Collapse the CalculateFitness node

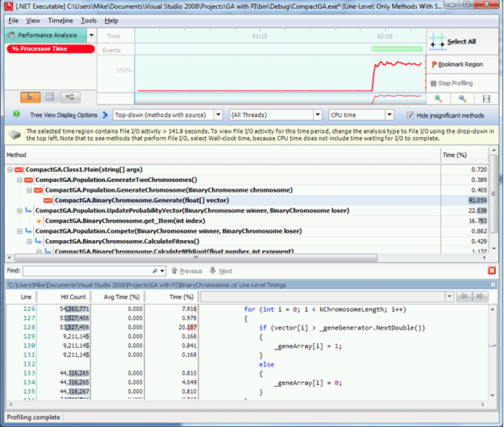click(29, 242)
